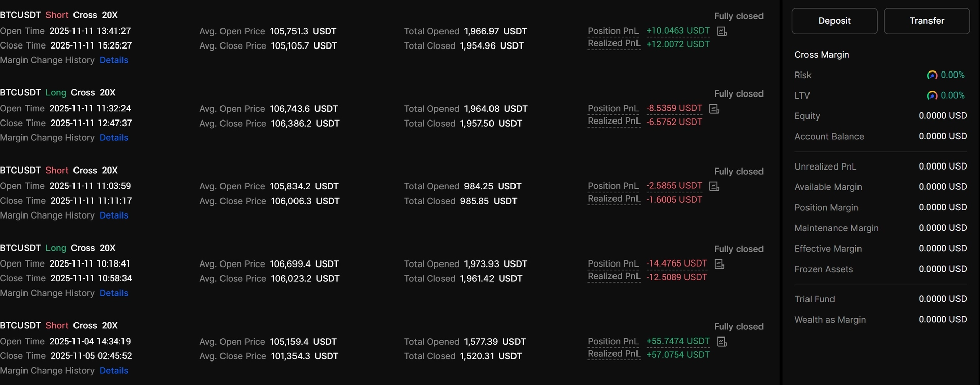Click share icon beside -2.5855 USDT PnL
980x385 pixels.
714,187
